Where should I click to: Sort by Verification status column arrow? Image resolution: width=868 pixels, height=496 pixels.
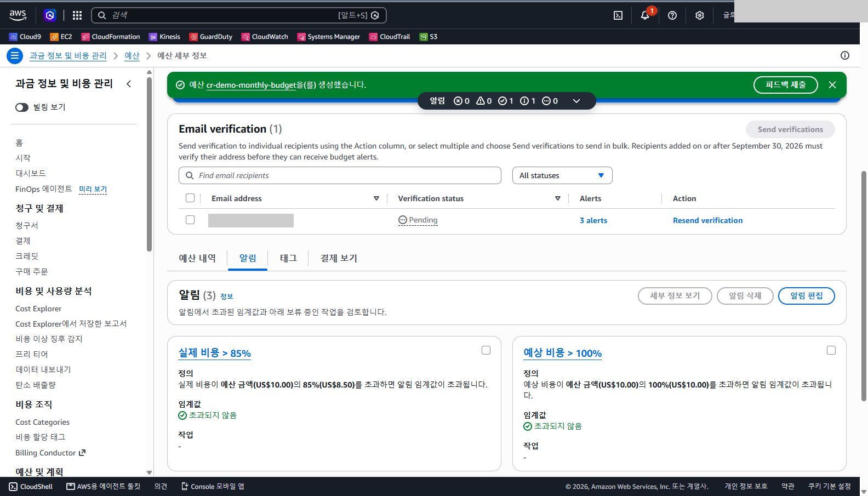coord(558,198)
